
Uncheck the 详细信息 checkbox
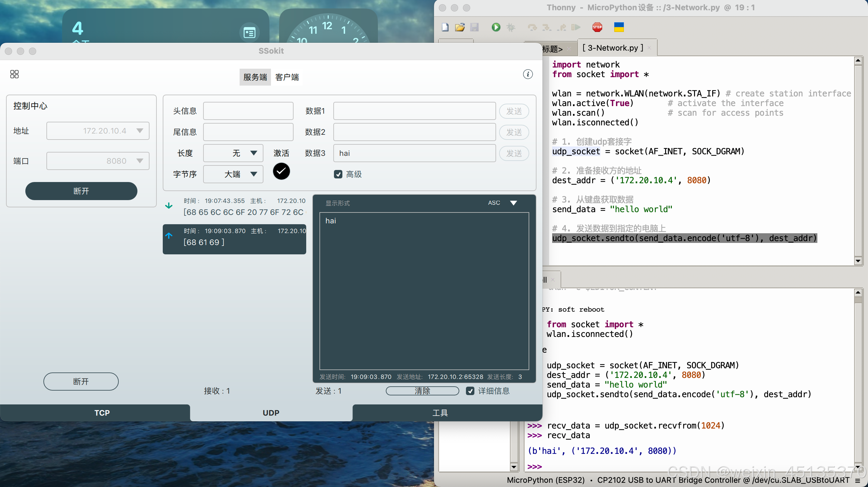click(x=470, y=391)
